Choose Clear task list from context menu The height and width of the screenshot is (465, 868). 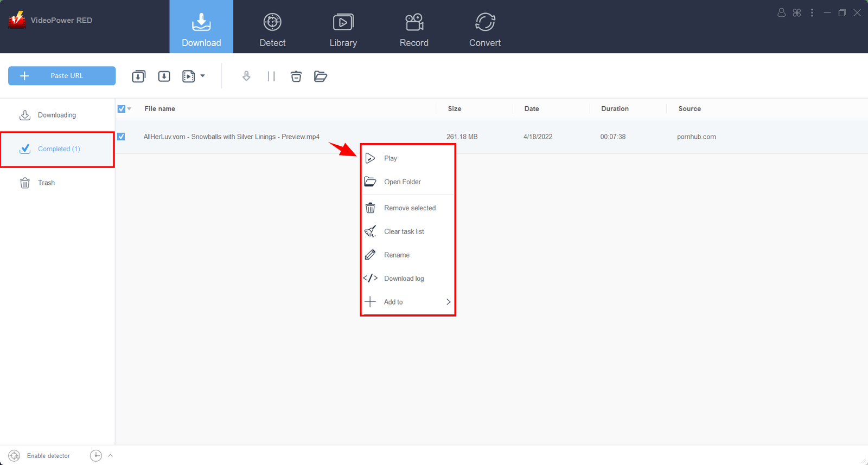click(407, 231)
